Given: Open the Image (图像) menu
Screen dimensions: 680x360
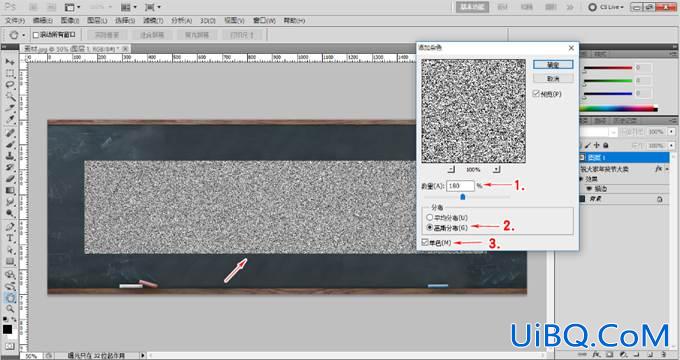Looking at the screenshot, I should (x=69, y=20).
